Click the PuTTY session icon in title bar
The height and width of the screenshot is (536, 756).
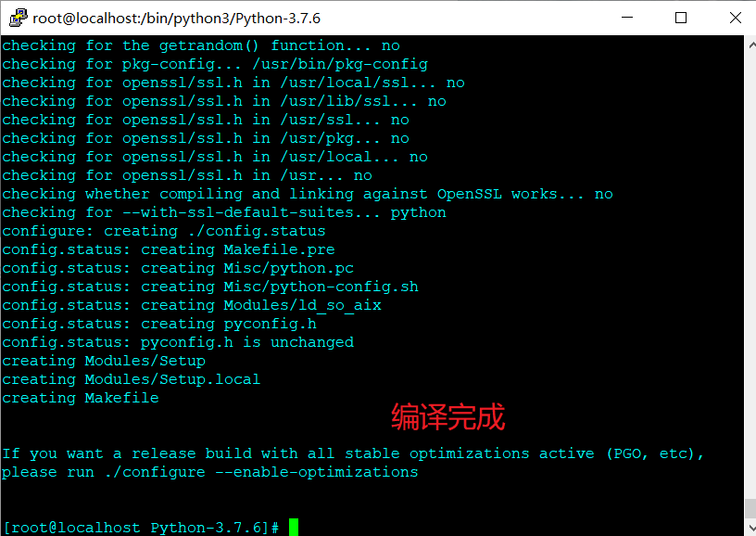[17, 17]
